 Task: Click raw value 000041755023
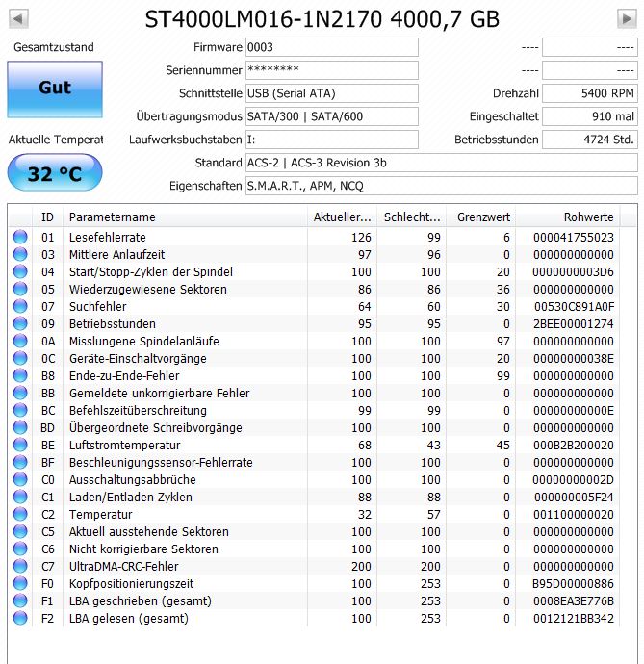pos(574,237)
